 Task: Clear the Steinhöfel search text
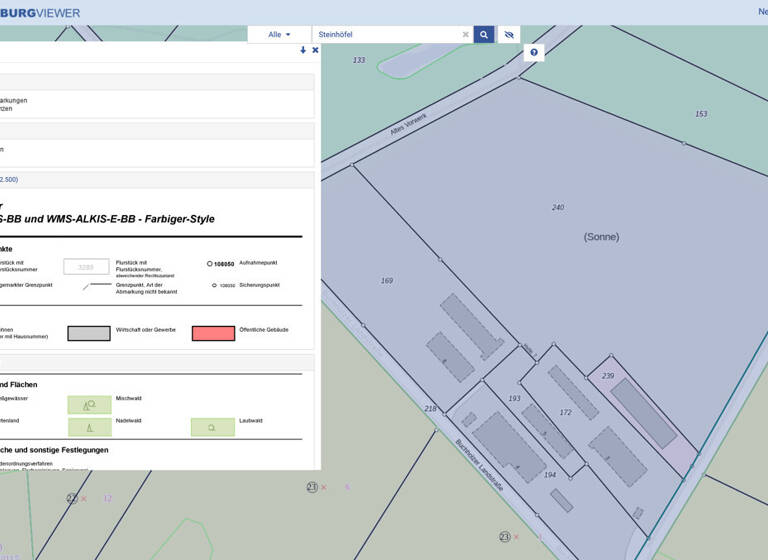click(465, 34)
